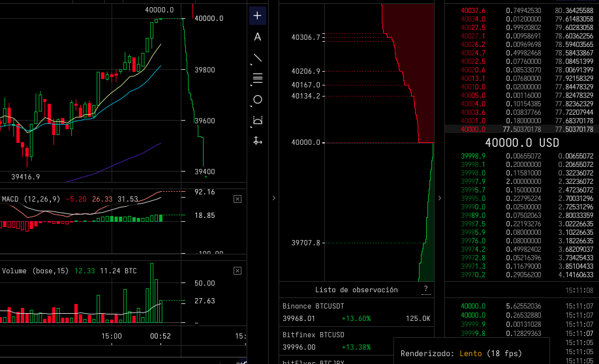Image resolution: width=599 pixels, height=364 pixels.
Task: Select the circle drawing tool
Action: point(258,99)
